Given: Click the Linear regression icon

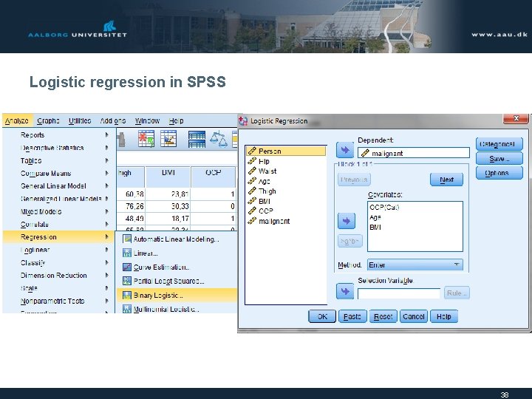Looking at the screenshot, I should [x=127, y=253].
